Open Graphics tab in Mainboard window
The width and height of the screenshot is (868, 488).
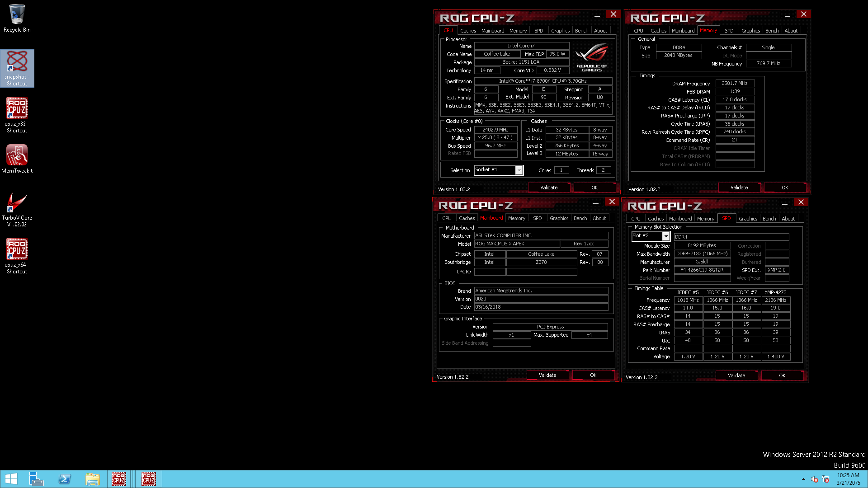[x=559, y=218]
